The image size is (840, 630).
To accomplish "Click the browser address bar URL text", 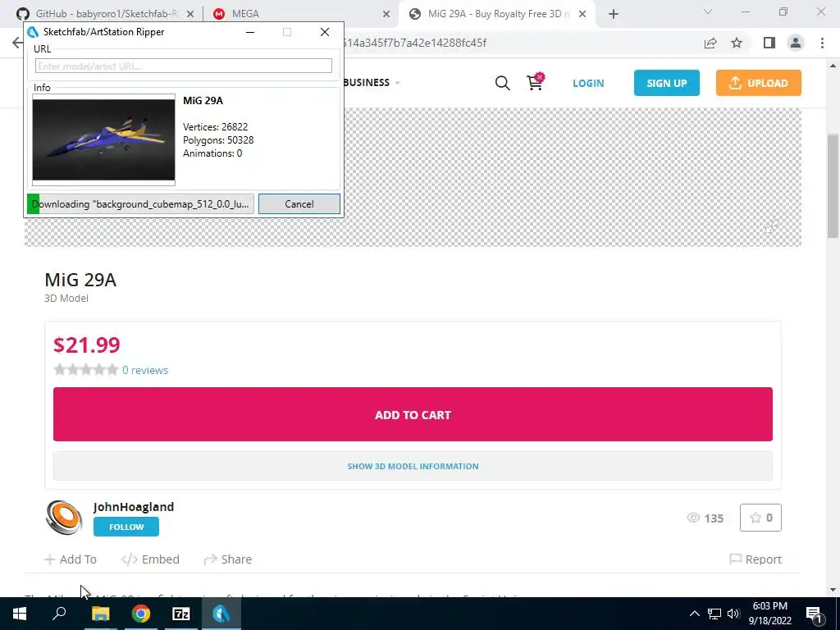I will (x=415, y=43).
